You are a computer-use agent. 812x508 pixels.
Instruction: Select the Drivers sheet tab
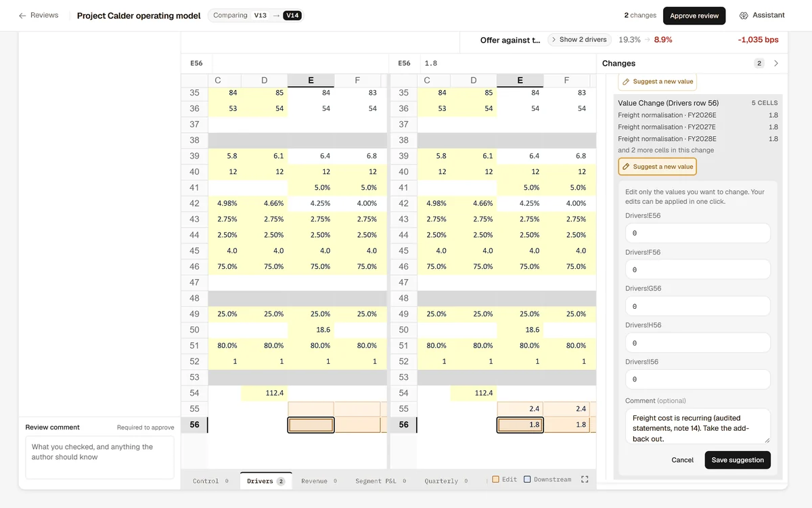[266, 481]
